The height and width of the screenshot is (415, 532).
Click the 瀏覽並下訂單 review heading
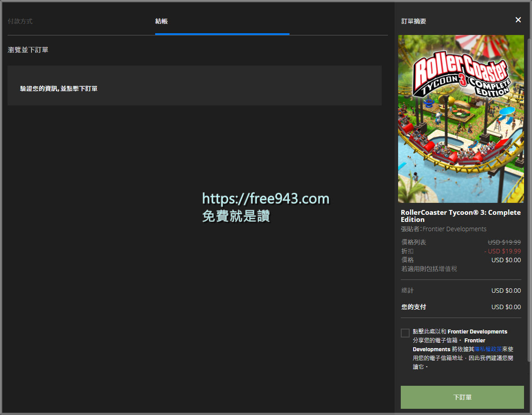click(x=27, y=50)
